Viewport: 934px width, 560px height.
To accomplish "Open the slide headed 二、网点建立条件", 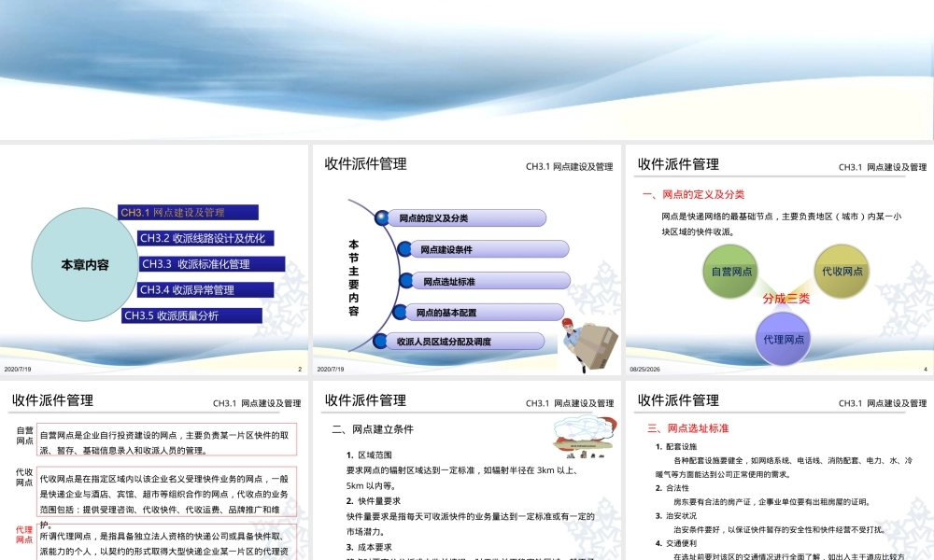I will pyautogui.click(x=467, y=470).
